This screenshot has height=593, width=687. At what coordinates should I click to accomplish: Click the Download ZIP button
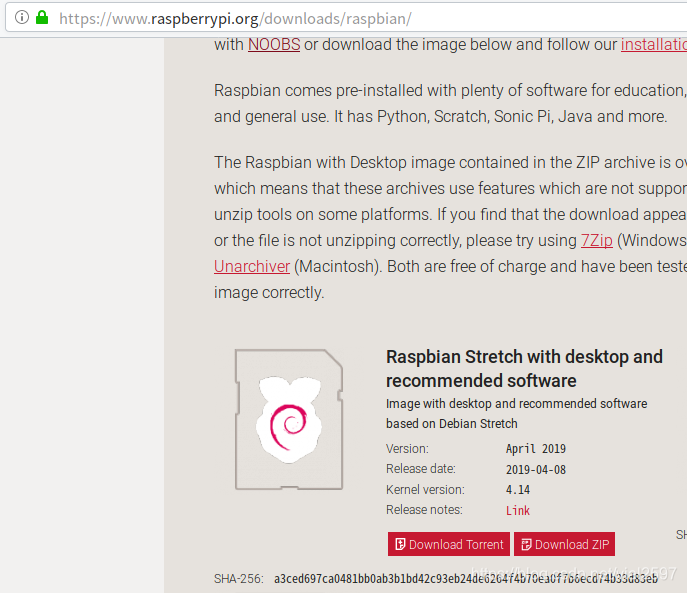click(x=564, y=544)
